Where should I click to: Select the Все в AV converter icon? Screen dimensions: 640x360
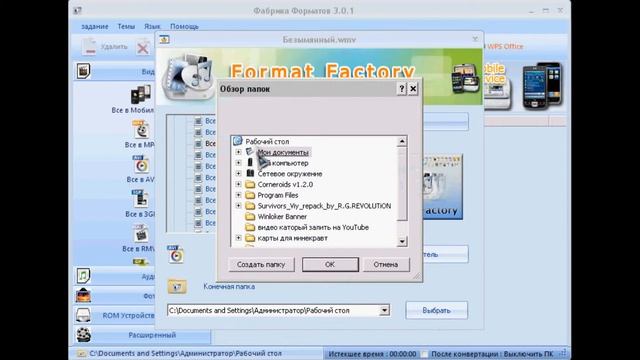tap(141, 164)
